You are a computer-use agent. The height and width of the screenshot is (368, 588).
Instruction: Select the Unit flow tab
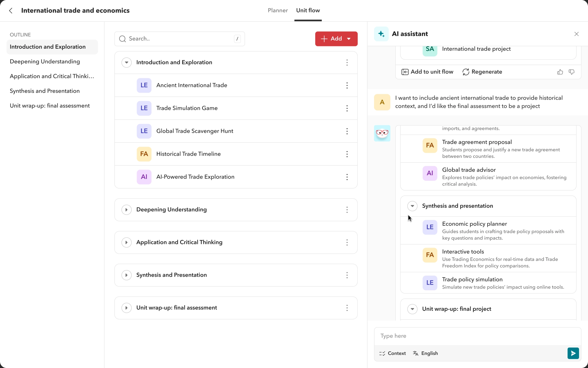tap(308, 10)
